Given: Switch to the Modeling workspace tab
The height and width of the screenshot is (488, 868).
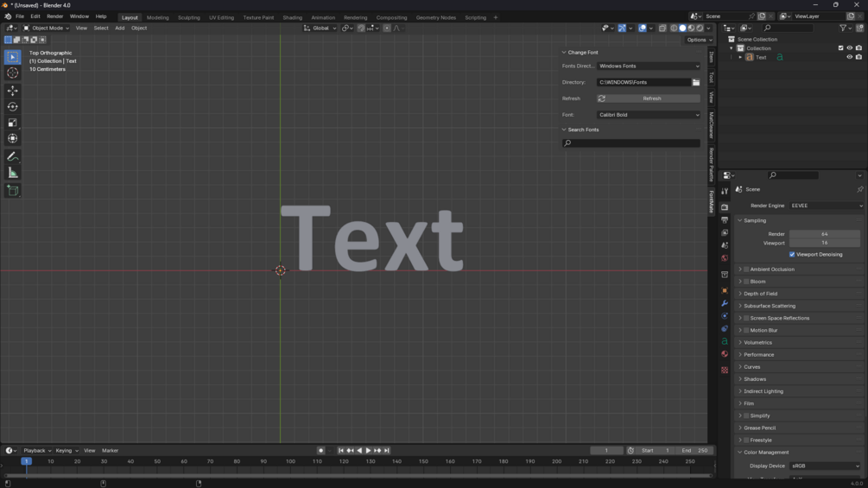Looking at the screenshot, I should tap(158, 17).
